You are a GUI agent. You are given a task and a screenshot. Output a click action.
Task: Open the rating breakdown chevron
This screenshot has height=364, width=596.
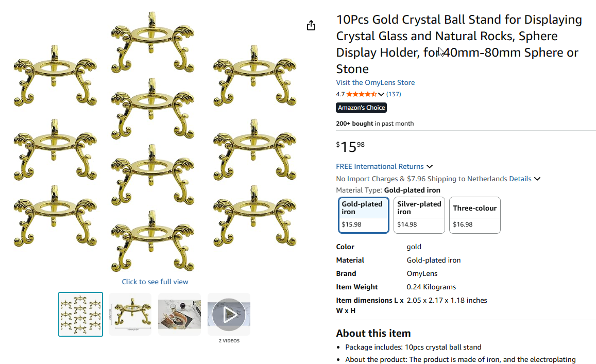381,94
